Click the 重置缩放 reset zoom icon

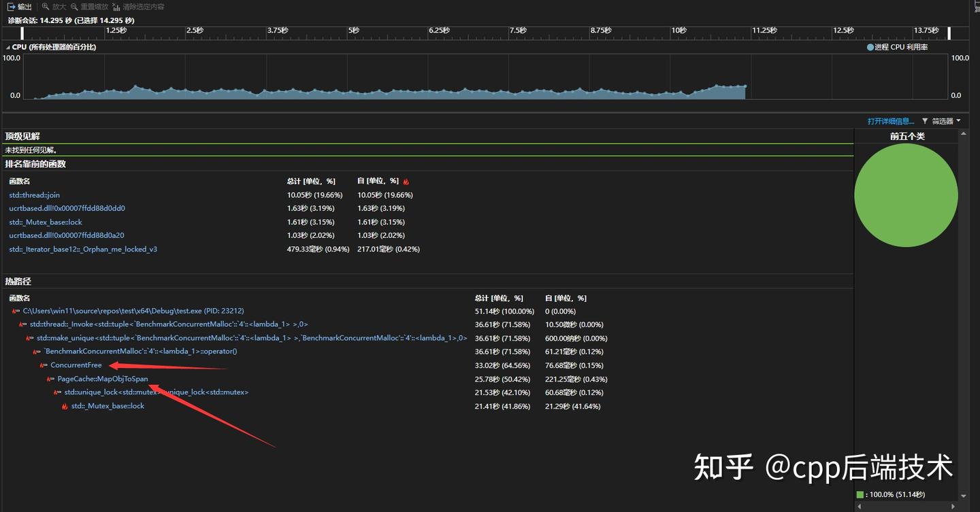pos(73,7)
